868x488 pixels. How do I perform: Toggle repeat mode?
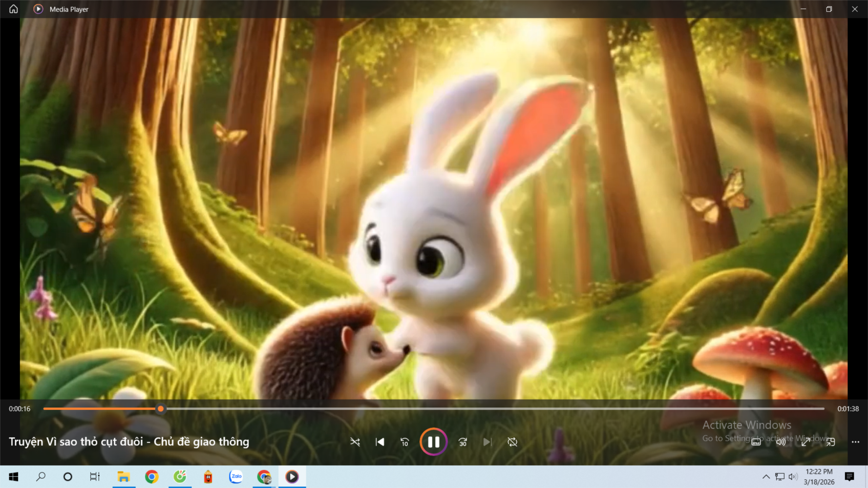click(x=512, y=442)
